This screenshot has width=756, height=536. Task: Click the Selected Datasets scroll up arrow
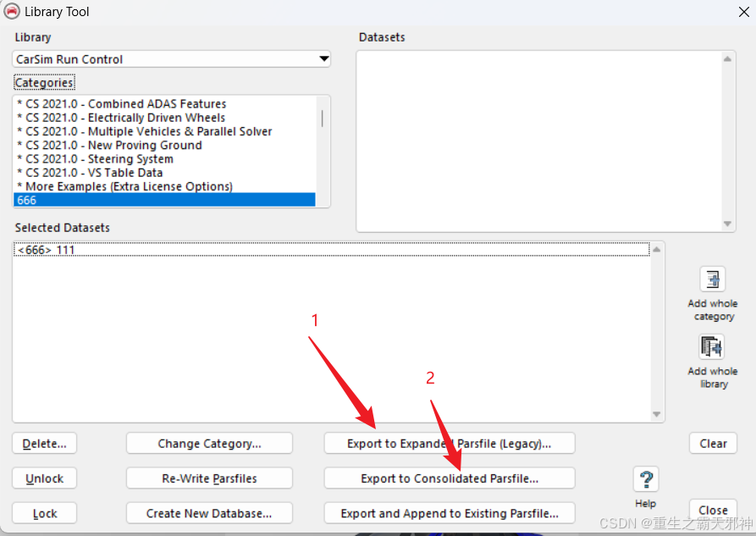pos(656,250)
